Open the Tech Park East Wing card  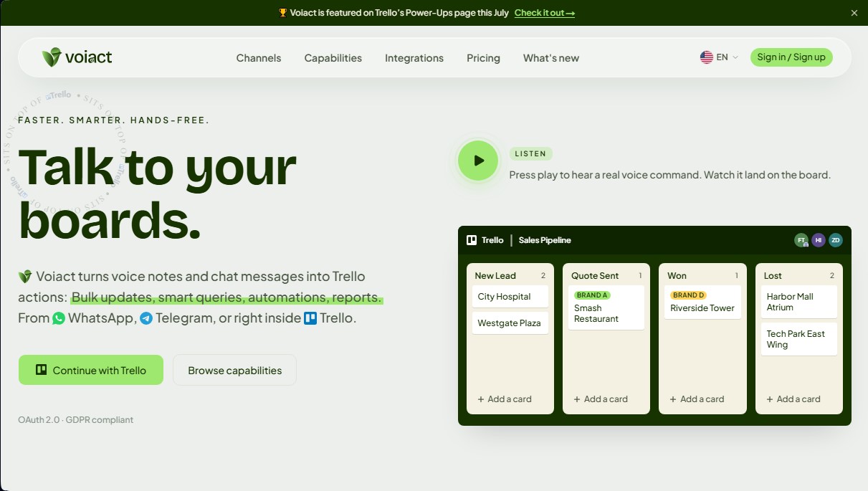[x=799, y=339]
